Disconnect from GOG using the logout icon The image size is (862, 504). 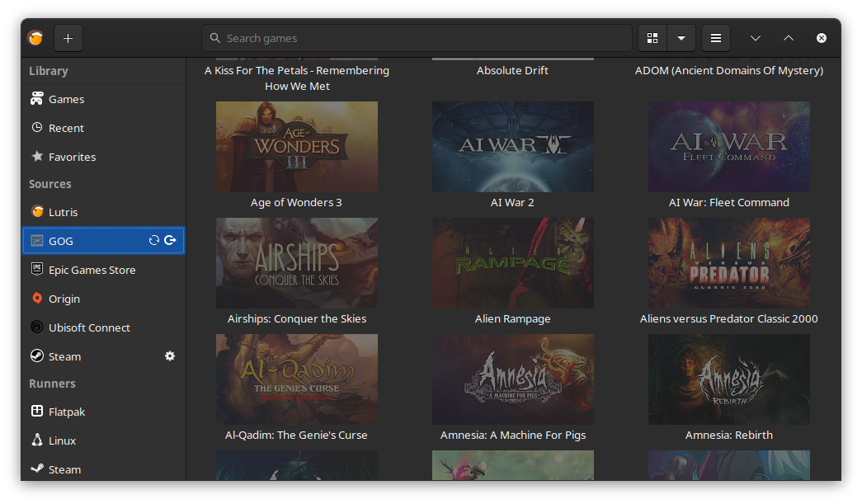click(170, 241)
